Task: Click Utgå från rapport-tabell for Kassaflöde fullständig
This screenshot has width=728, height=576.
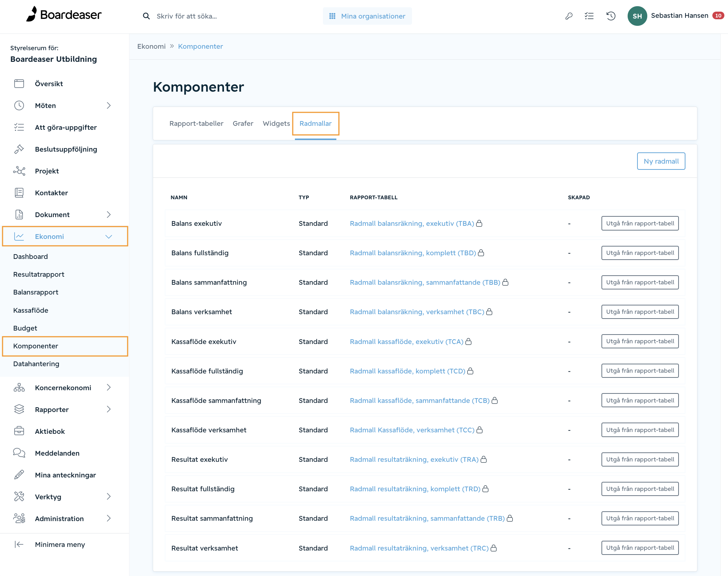Action: 640,371
